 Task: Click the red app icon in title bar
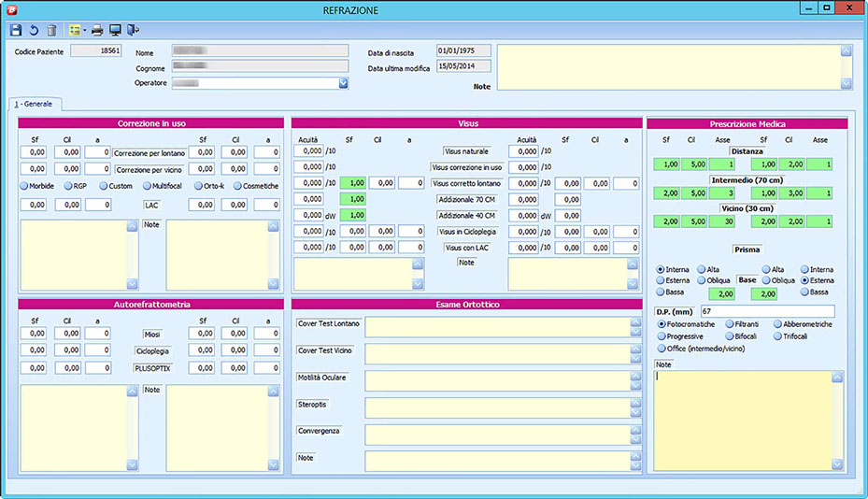point(10,8)
